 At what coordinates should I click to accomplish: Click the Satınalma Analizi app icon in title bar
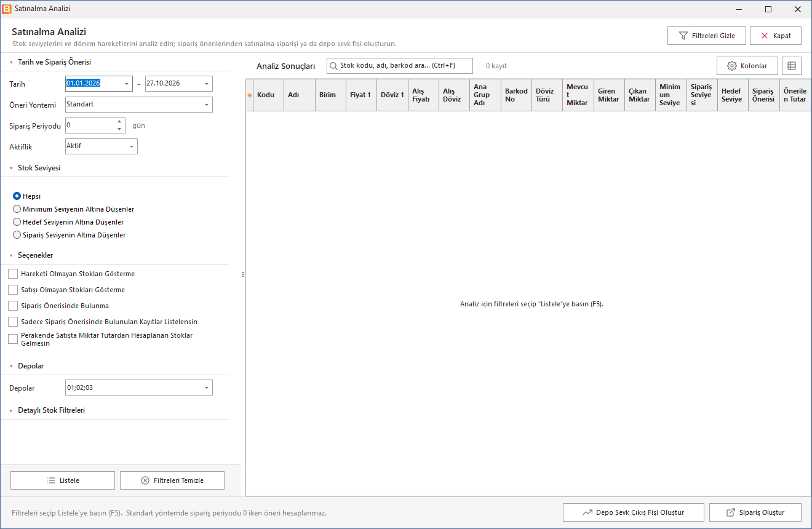pyautogui.click(x=7, y=9)
